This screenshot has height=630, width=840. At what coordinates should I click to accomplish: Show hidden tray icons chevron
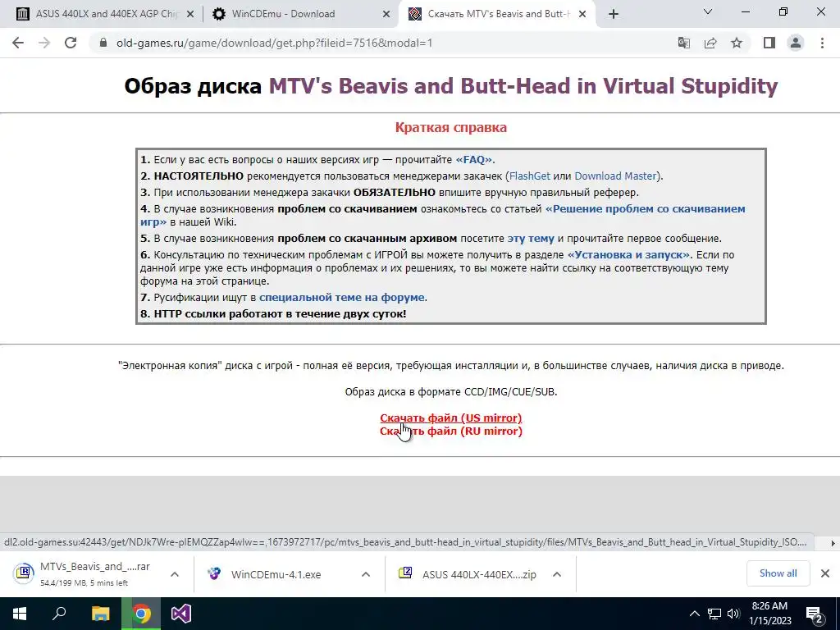pyautogui.click(x=694, y=614)
